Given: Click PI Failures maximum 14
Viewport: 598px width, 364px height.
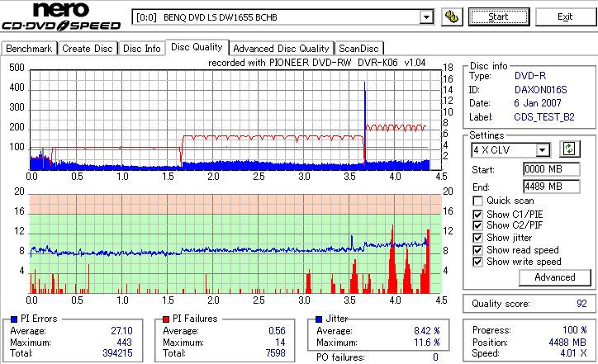Looking at the screenshot, I should [280, 343].
